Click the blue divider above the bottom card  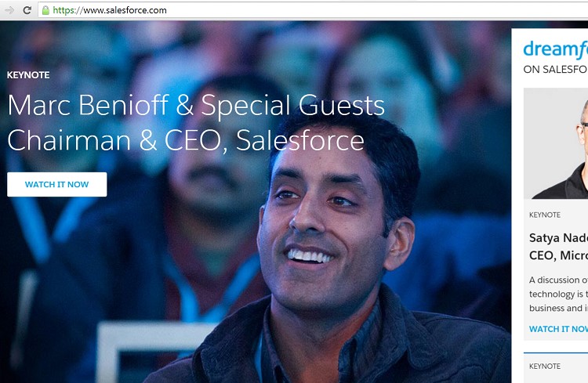(556, 352)
